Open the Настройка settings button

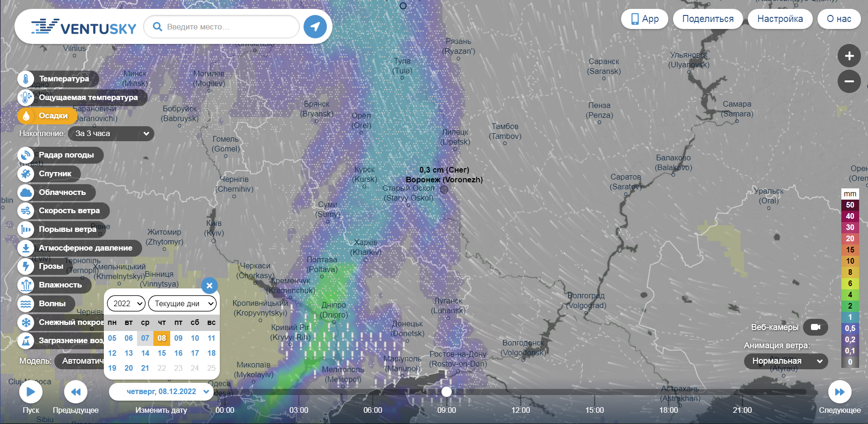(x=780, y=19)
